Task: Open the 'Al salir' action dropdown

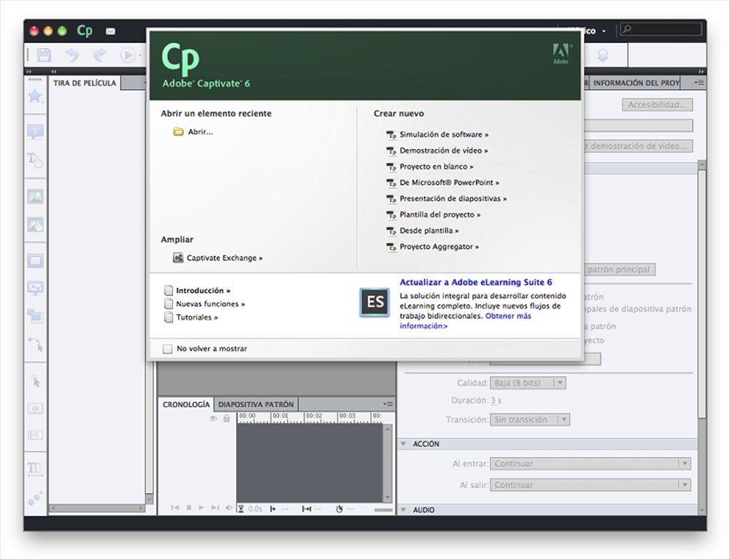Action: 591,485
